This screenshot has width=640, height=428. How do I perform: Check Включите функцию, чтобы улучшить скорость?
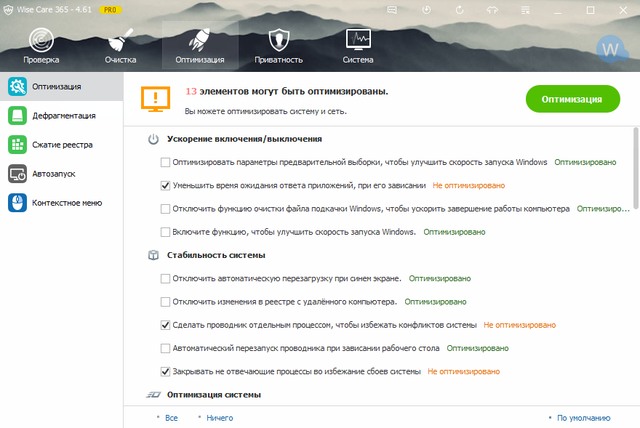[x=165, y=232]
